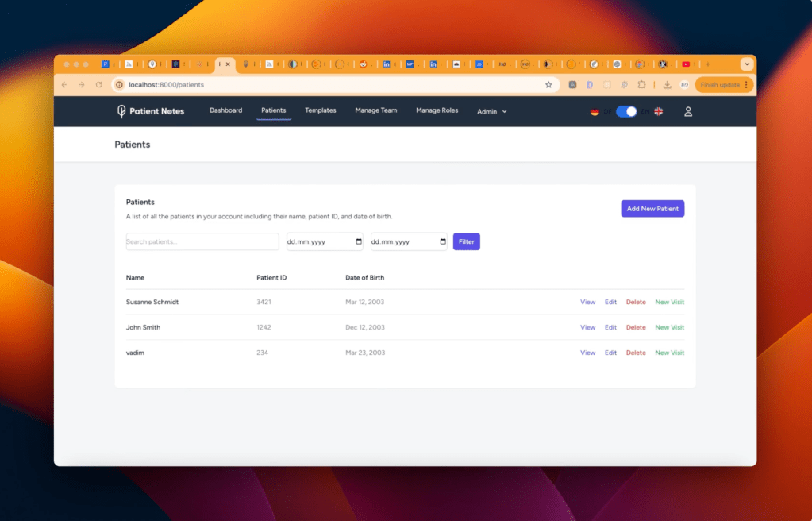Click the gear-shaped extension icon in toolbar
This screenshot has width=812, height=521.
625,84
